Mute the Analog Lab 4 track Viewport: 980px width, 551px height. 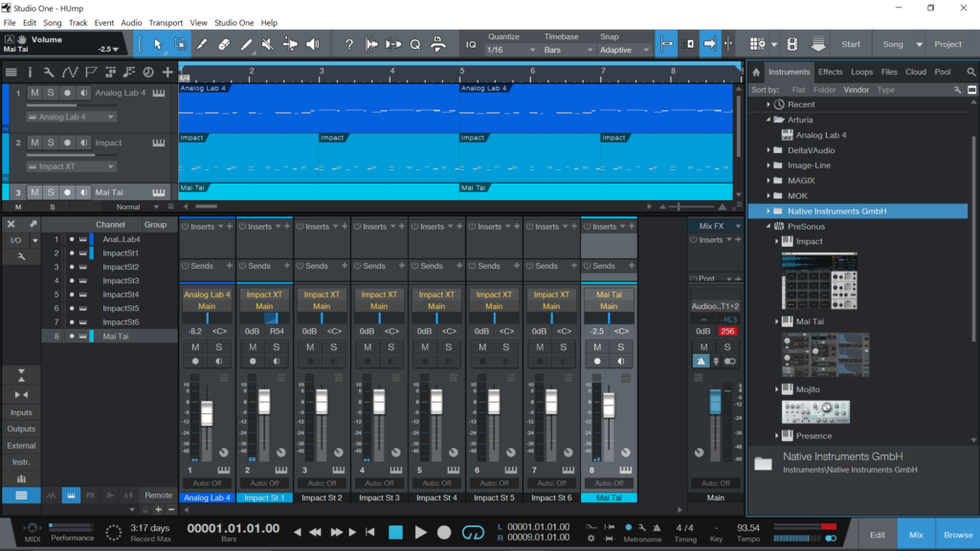pos(34,93)
